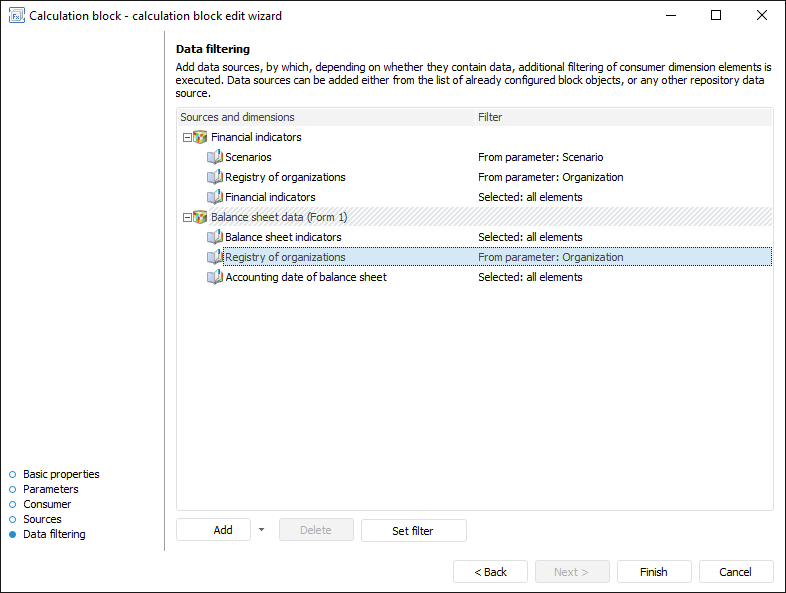
Task: Switch to the Parameters wizard step
Action: (x=50, y=489)
